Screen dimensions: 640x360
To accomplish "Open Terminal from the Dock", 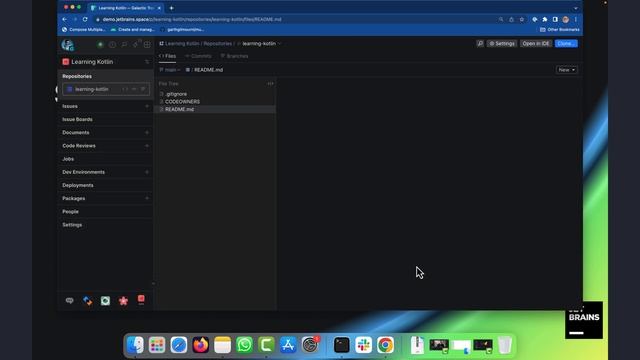I will [341, 345].
